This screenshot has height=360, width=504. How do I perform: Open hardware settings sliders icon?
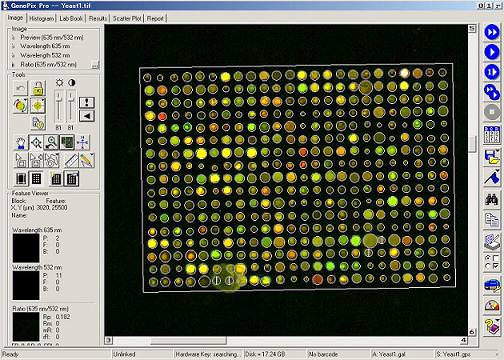tap(492, 134)
